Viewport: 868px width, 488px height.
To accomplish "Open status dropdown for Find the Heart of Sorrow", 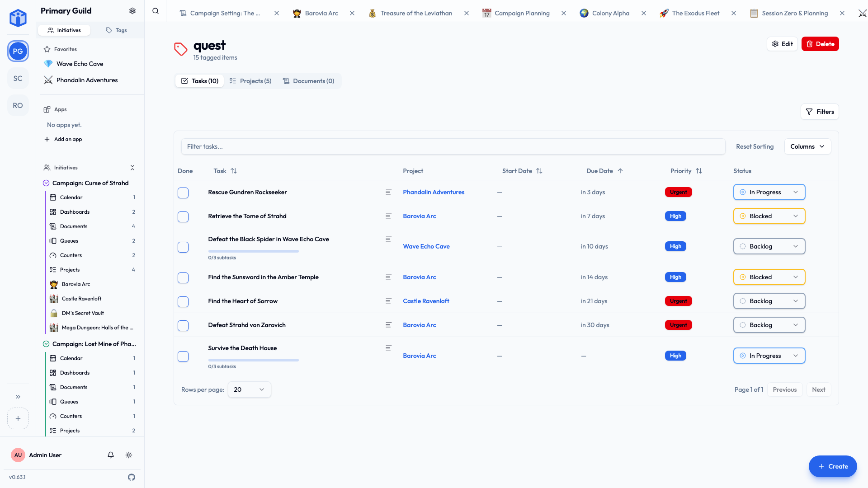I will (769, 301).
